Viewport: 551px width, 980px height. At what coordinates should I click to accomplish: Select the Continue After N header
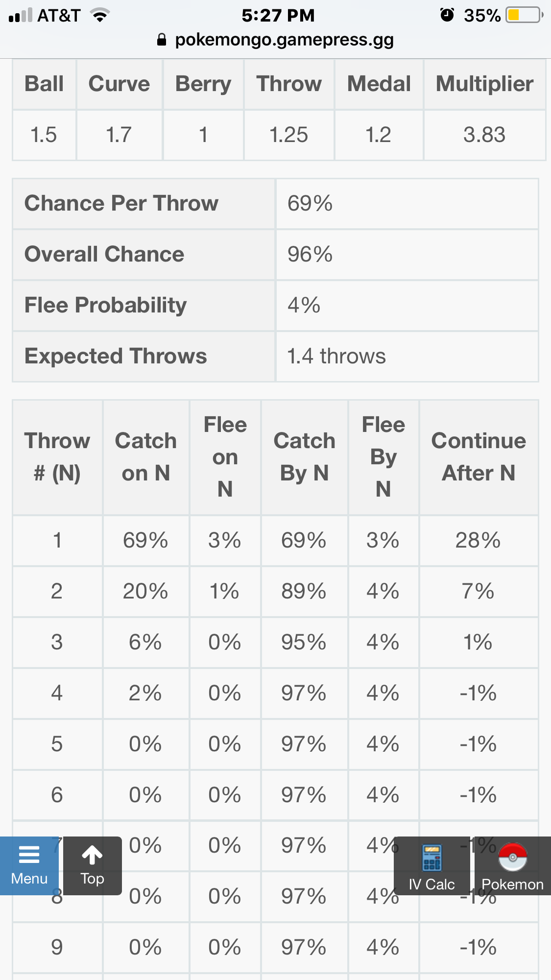click(x=479, y=457)
